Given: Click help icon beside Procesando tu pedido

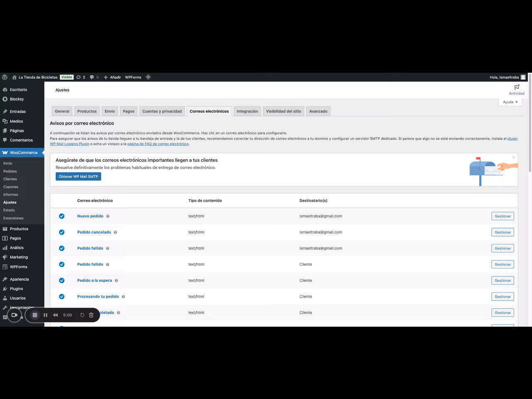Looking at the screenshot, I should 123,297.
